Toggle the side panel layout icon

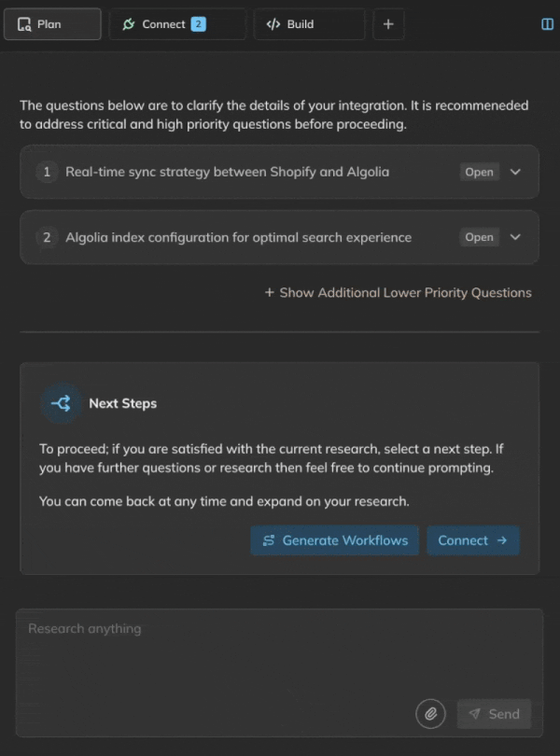[547, 24]
